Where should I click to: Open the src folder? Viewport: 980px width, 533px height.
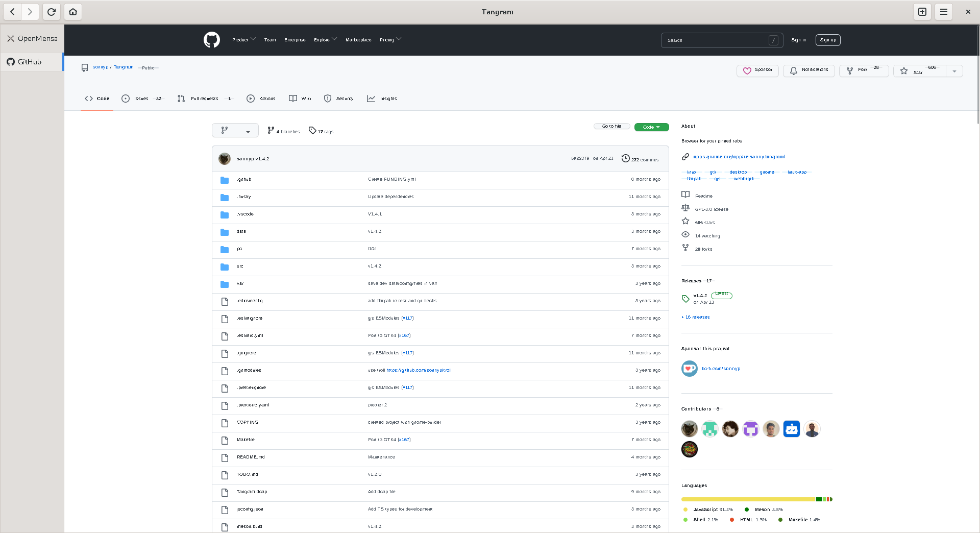click(240, 266)
